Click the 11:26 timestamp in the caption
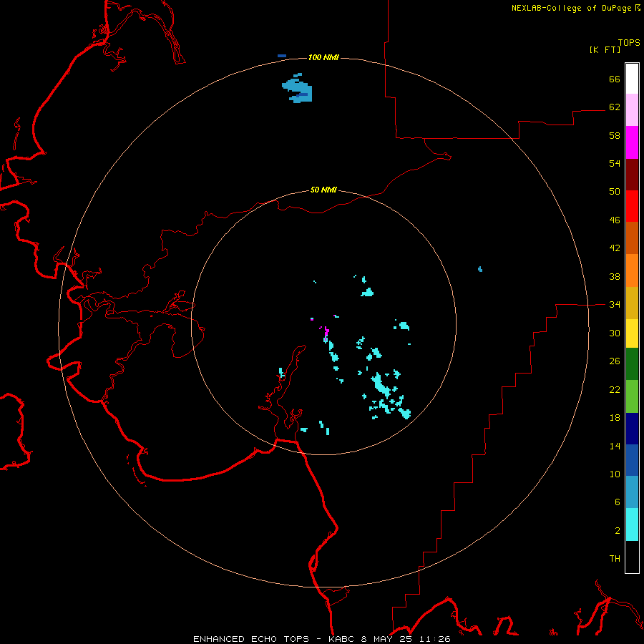644x644 pixels. pos(435,639)
